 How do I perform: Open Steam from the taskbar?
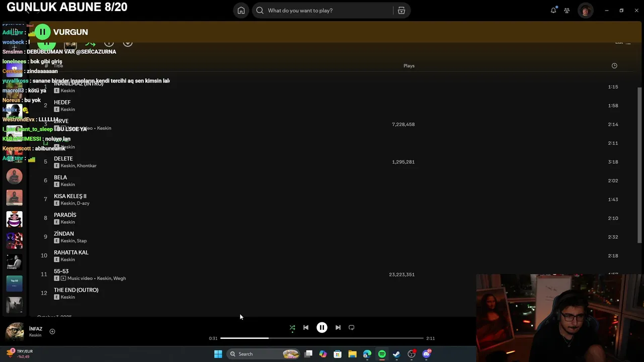pyautogui.click(x=396, y=354)
